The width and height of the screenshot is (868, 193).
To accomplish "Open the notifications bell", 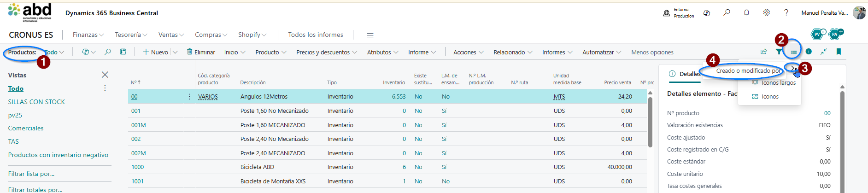I will [x=746, y=13].
